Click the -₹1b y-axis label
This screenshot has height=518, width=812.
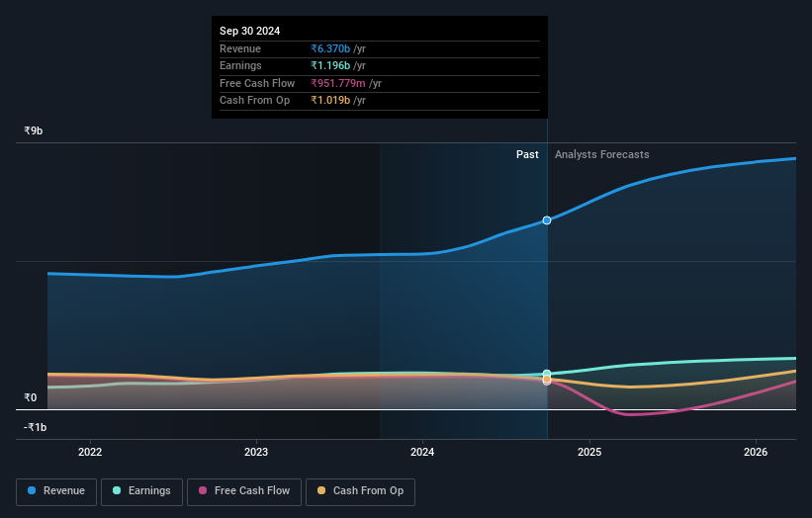click(36, 427)
